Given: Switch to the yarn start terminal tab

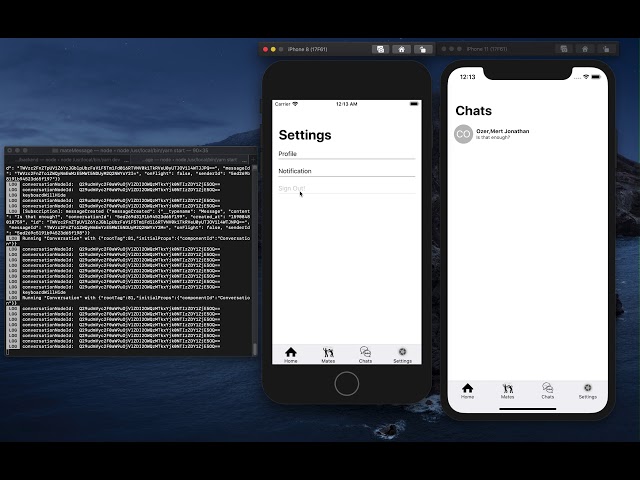Looking at the screenshot, I should 190,160.
